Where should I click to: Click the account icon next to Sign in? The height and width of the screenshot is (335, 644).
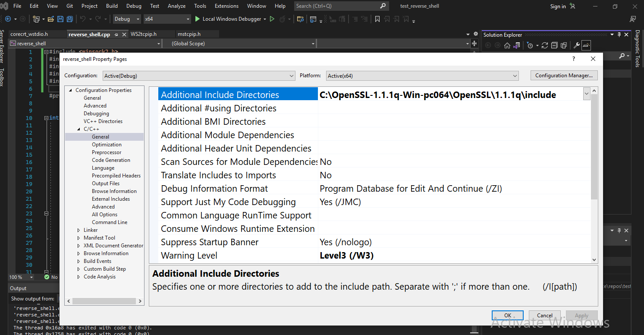coord(572,6)
